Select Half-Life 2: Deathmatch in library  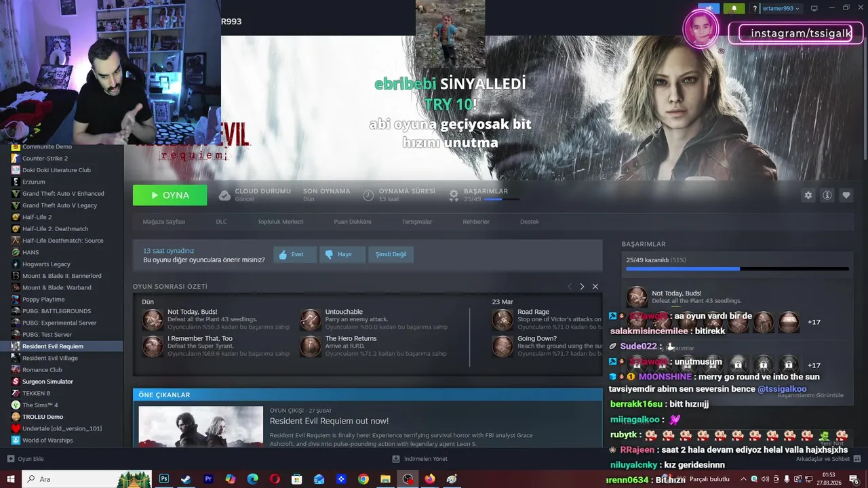55,228
